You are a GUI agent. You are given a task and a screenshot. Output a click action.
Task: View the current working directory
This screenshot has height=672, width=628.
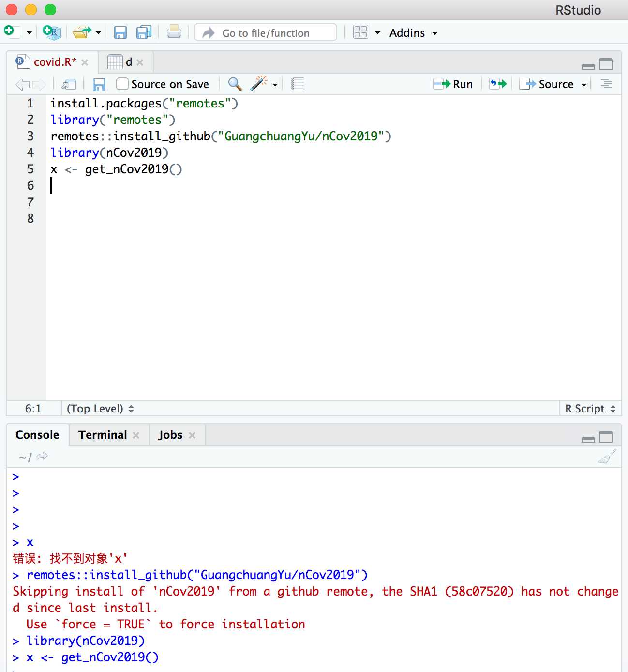coord(42,456)
